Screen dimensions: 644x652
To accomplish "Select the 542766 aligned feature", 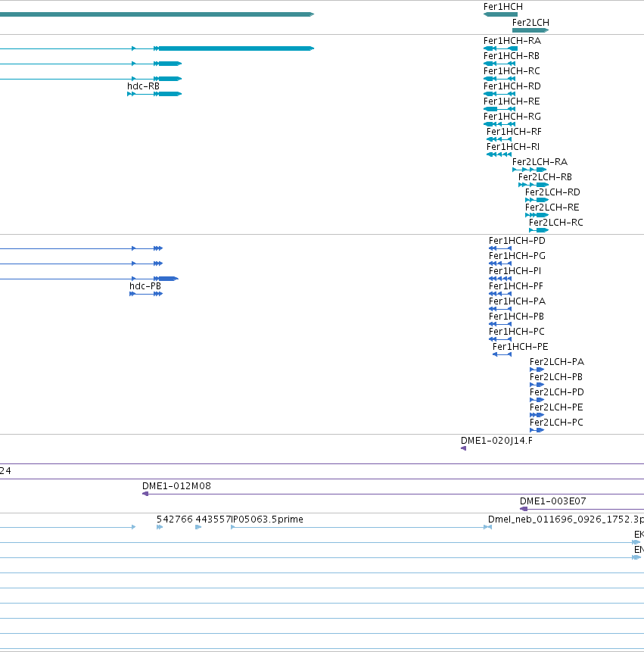I will click(x=160, y=527).
